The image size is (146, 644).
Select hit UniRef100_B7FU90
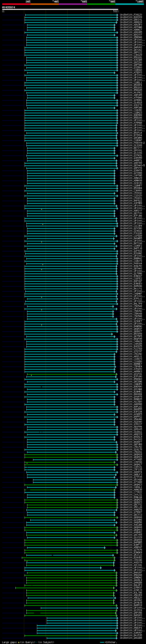tap(131, 376)
